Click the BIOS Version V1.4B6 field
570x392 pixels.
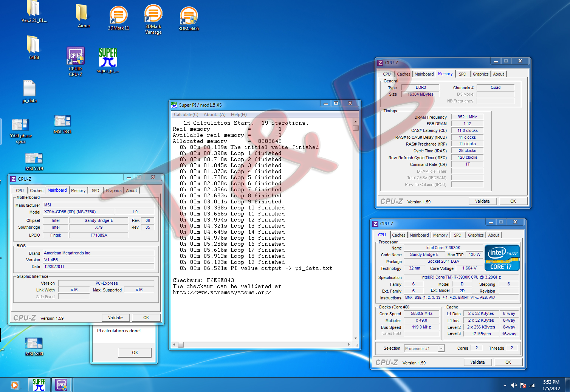coord(98,260)
